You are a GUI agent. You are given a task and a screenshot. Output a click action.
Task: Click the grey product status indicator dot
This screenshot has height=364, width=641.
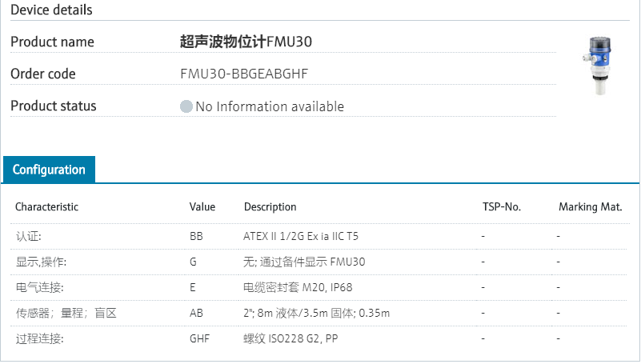[186, 106]
